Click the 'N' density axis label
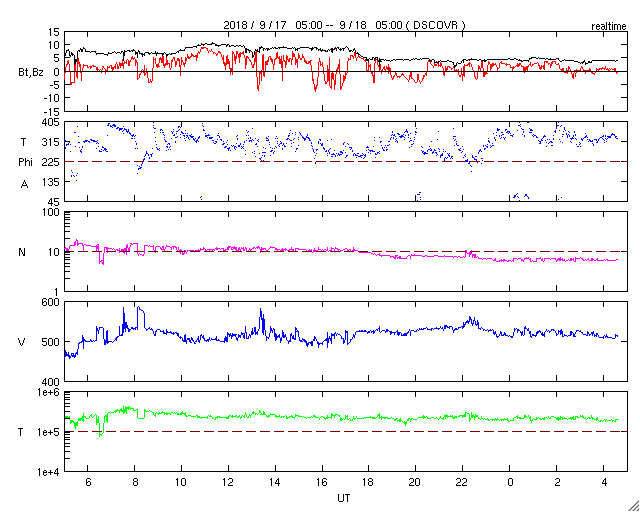Image resolution: width=640 pixels, height=512 pixels. click(22, 252)
